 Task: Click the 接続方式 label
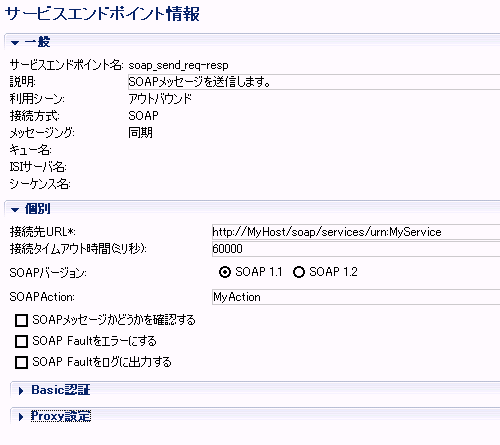35,116
